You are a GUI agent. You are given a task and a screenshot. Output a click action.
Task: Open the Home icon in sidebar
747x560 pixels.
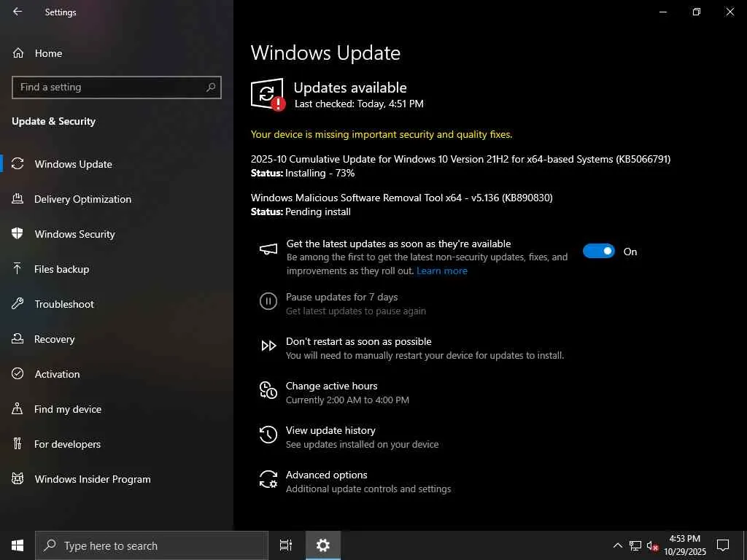[18, 52]
